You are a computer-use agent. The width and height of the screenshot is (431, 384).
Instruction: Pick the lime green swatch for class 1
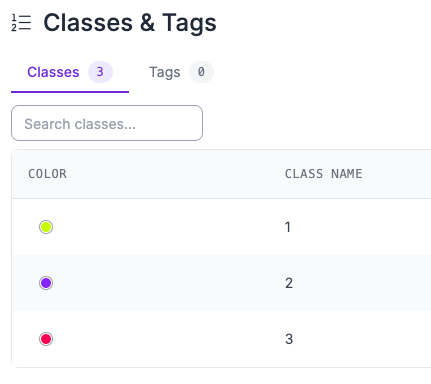pos(46,227)
